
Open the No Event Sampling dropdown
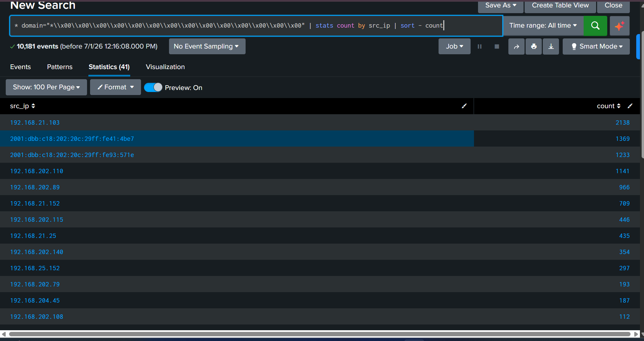(207, 46)
